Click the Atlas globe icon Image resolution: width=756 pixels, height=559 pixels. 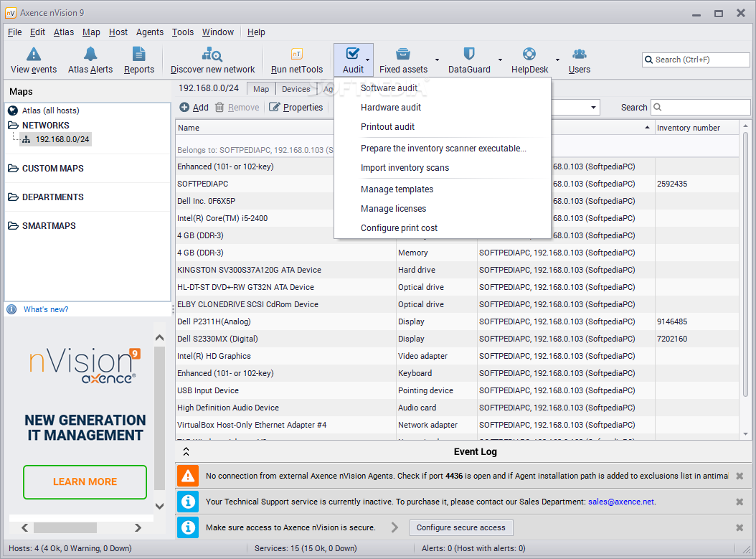coord(13,111)
